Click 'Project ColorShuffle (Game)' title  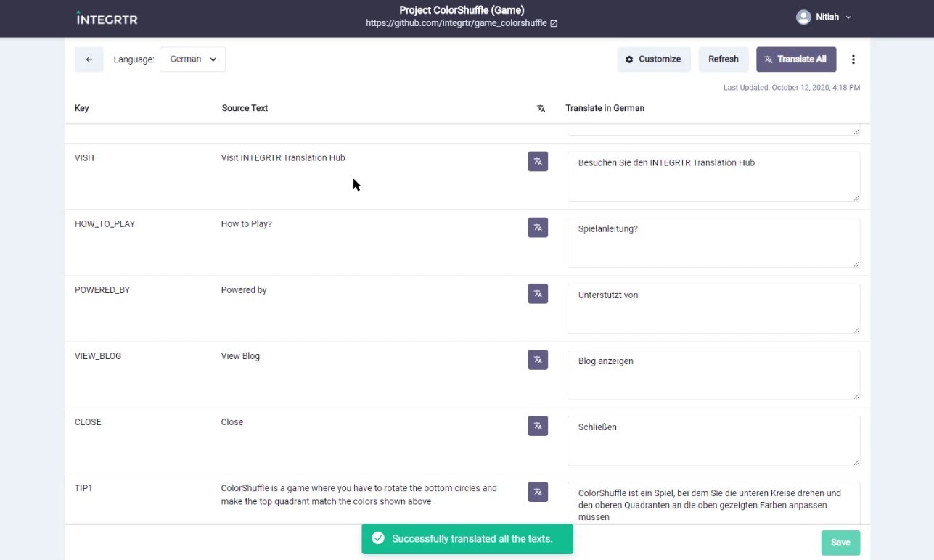(x=462, y=10)
